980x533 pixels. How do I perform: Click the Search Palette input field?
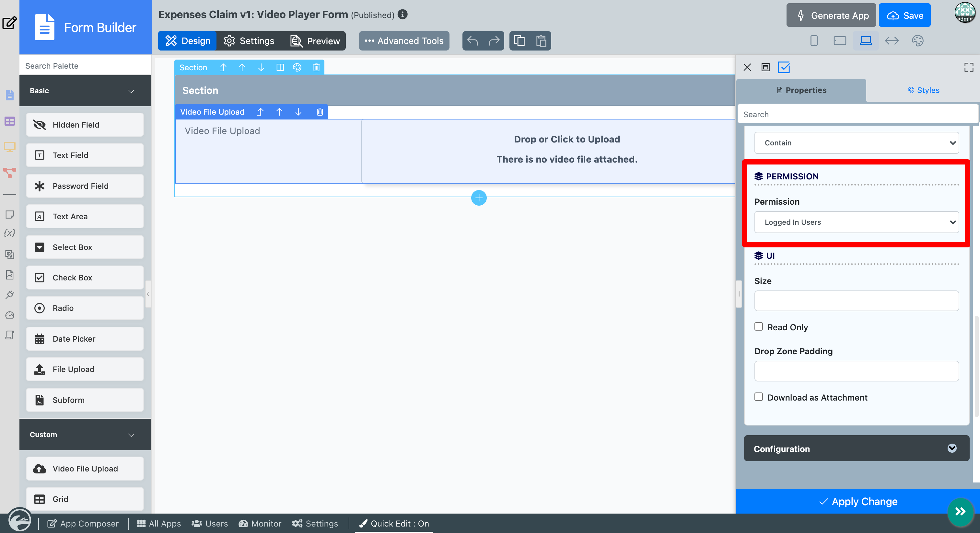pos(85,66)
